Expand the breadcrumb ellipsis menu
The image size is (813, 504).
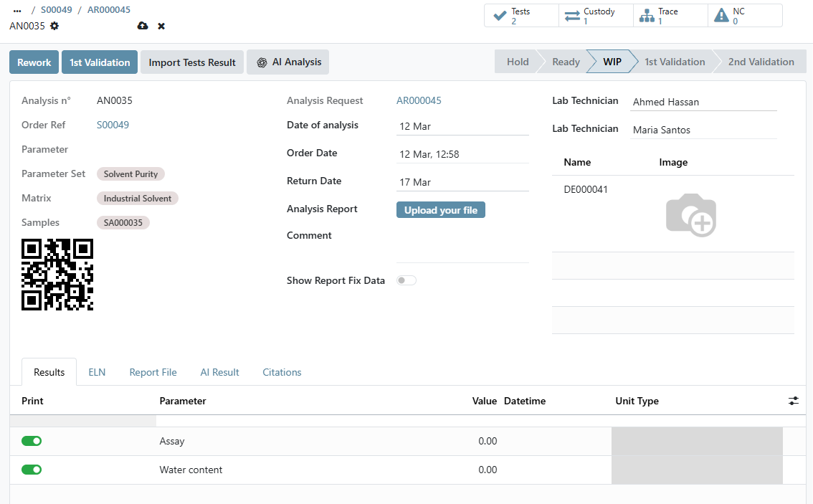[17, 10]
